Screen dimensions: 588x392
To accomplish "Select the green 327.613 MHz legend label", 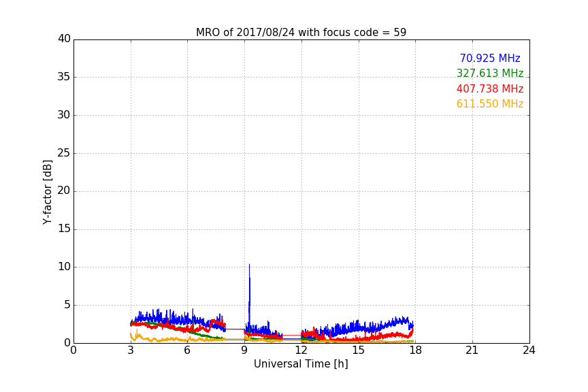I will [490, 73].
